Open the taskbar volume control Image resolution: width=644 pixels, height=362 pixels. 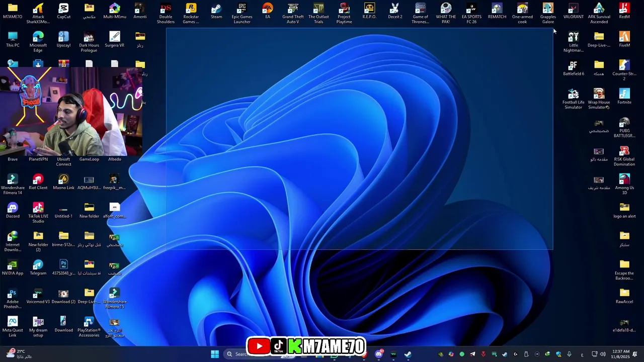pos(603,354)
